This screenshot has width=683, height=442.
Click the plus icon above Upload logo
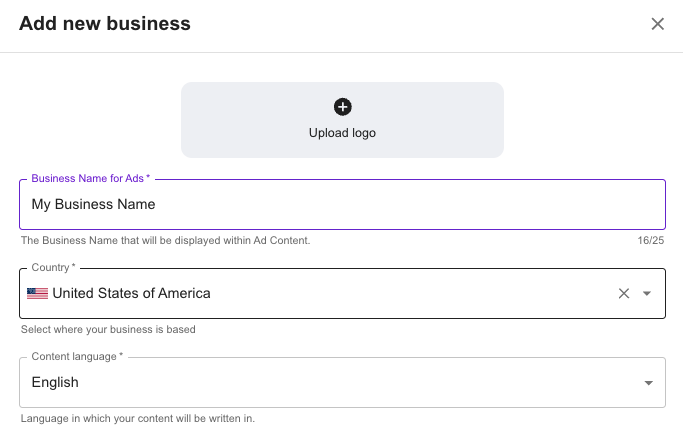[x=342, y=107]
